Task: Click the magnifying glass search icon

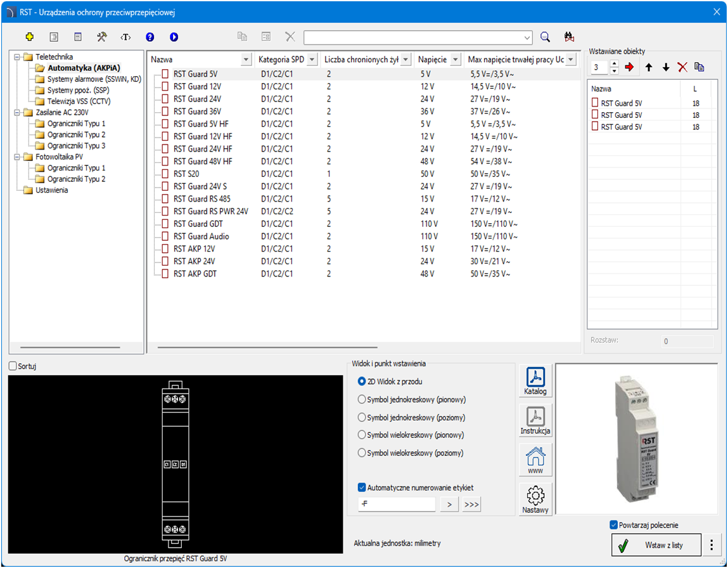Action: pyautogui.click(x=545, y=37)
